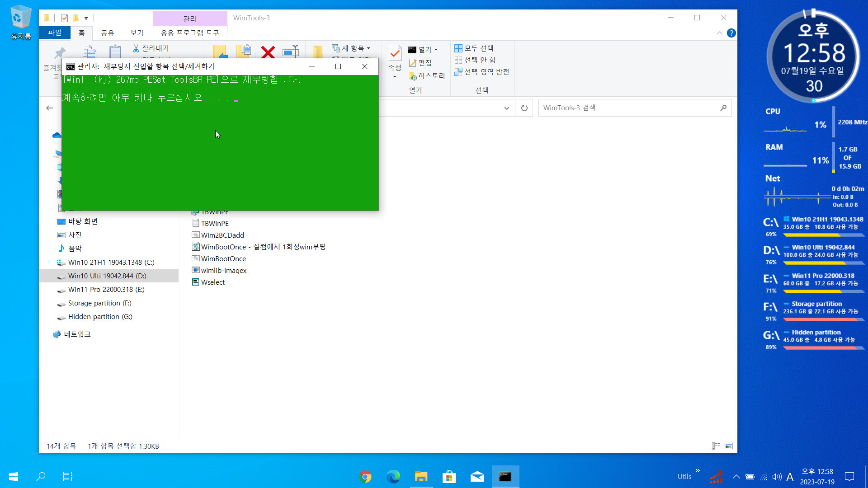Click the command prompt window title icon
This screenshot has height=488, width=868.
pyautogui.click(x=70, y=66)
